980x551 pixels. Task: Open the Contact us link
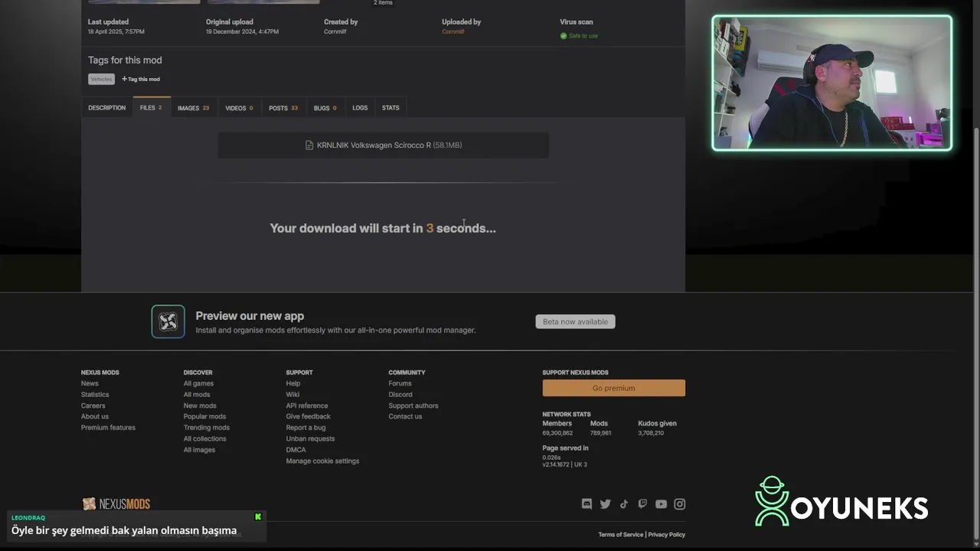pos(405,416)
